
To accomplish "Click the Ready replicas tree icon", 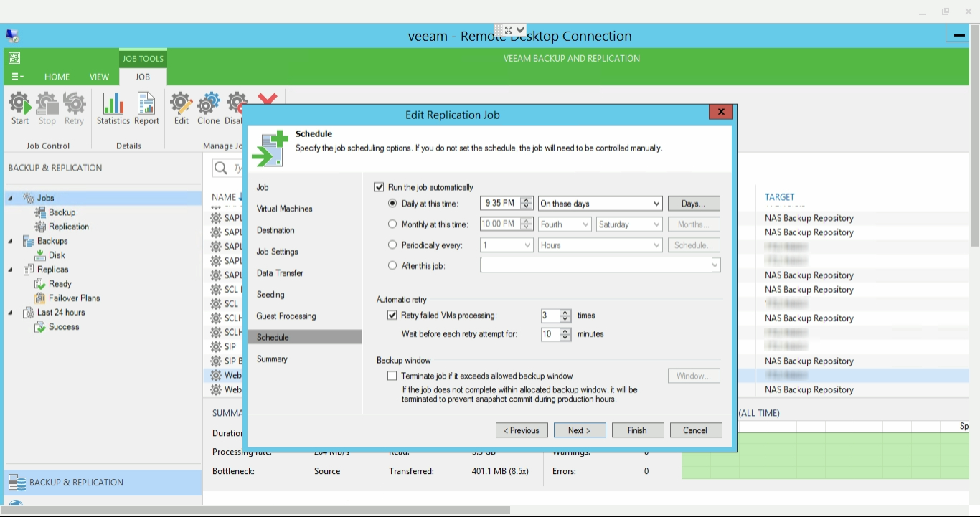I will (40, 284).
